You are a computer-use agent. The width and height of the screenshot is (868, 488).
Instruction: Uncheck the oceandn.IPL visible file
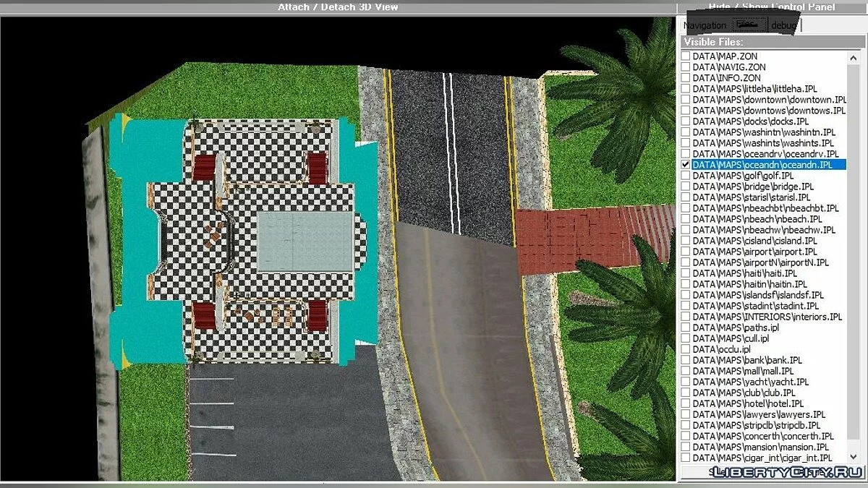[x=684, y=164]
